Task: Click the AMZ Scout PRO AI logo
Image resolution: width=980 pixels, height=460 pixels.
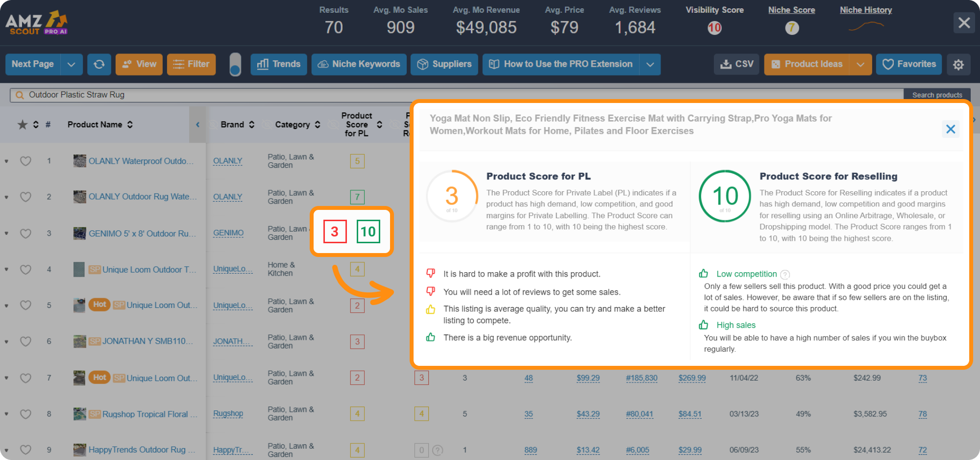Action: pyautogui.click(x=37, y=22)
